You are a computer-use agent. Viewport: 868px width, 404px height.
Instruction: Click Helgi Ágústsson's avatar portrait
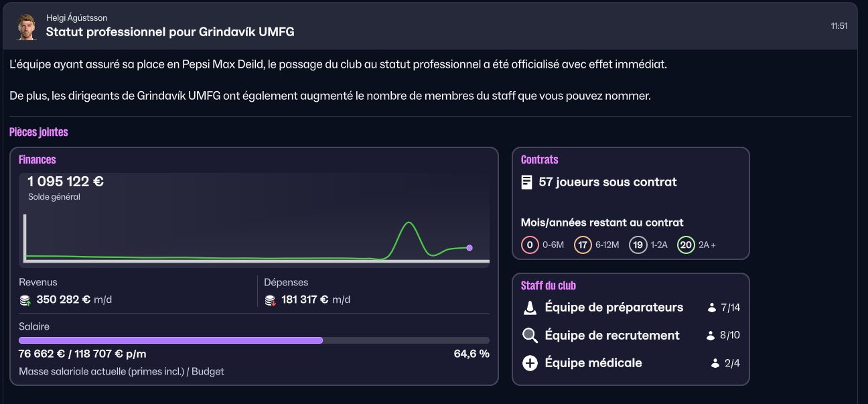(26, 27)
